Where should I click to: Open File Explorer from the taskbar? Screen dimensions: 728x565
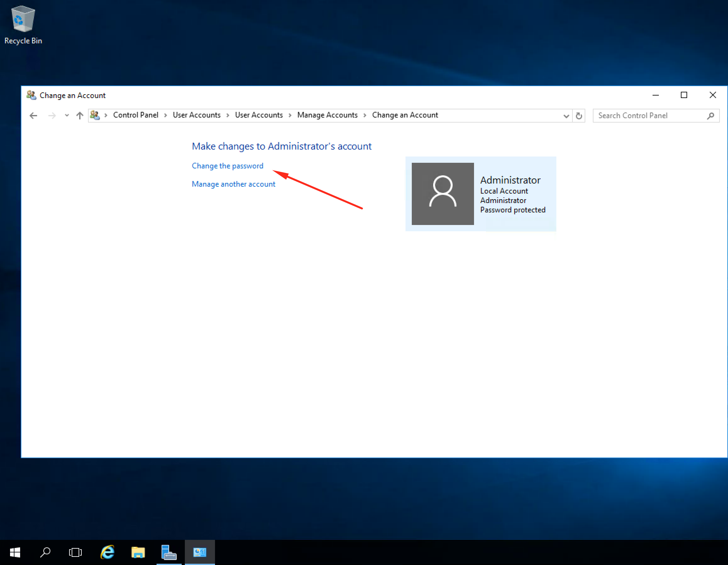point(138,552)
